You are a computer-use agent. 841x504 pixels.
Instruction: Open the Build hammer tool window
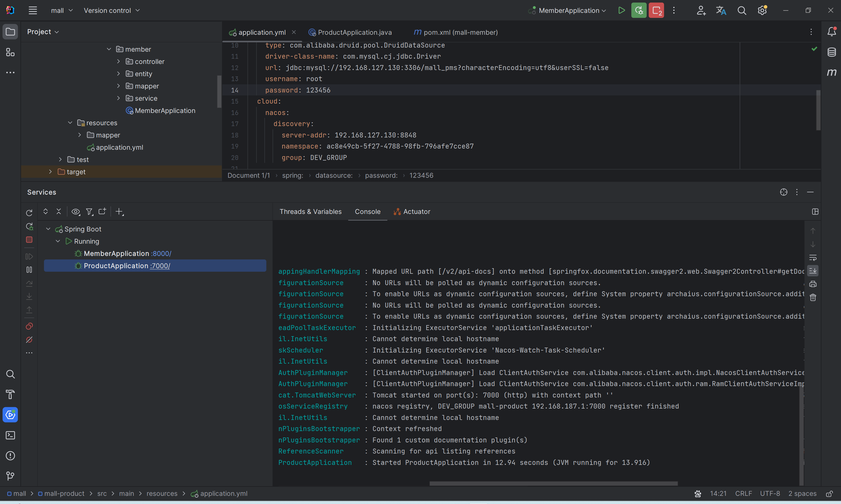[10, 394]
